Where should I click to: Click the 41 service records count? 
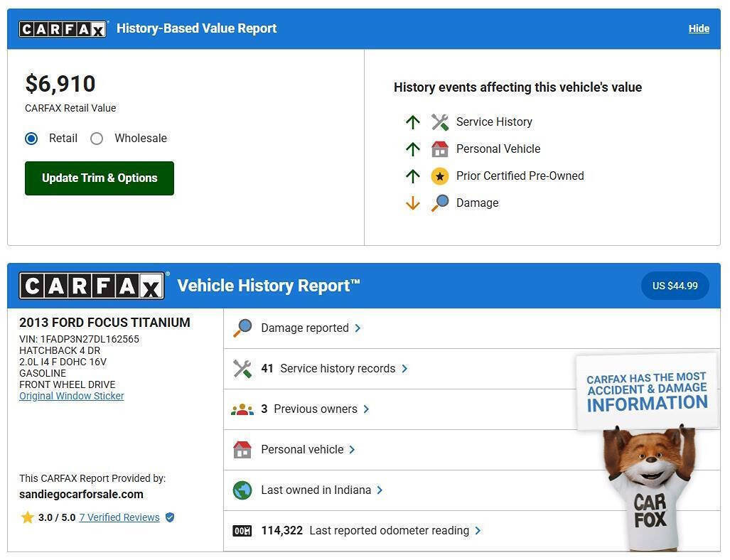(x=267, y=369)
